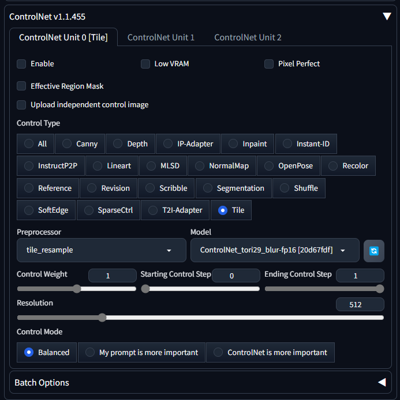Open the Model dropdown
This screenshot has height=400, width=400.
275,250
